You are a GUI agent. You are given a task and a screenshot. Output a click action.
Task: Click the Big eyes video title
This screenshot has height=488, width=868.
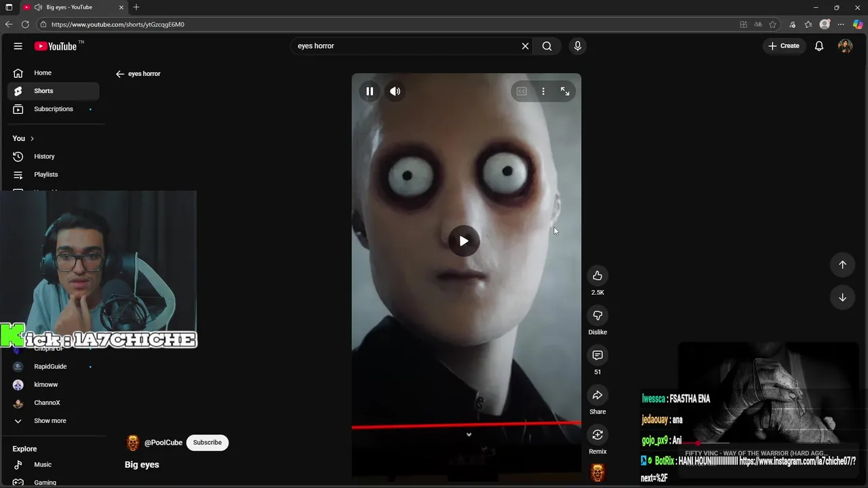pos(142,465)
